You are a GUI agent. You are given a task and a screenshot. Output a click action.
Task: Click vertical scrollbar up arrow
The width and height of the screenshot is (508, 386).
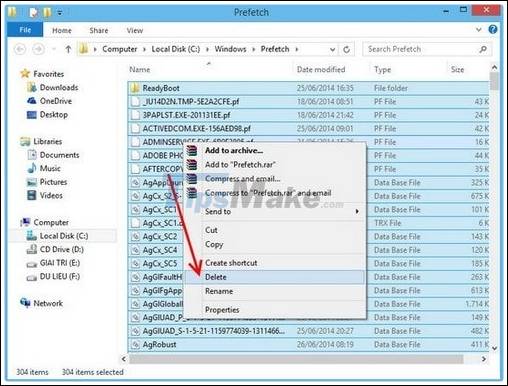[x=494, y=68]
